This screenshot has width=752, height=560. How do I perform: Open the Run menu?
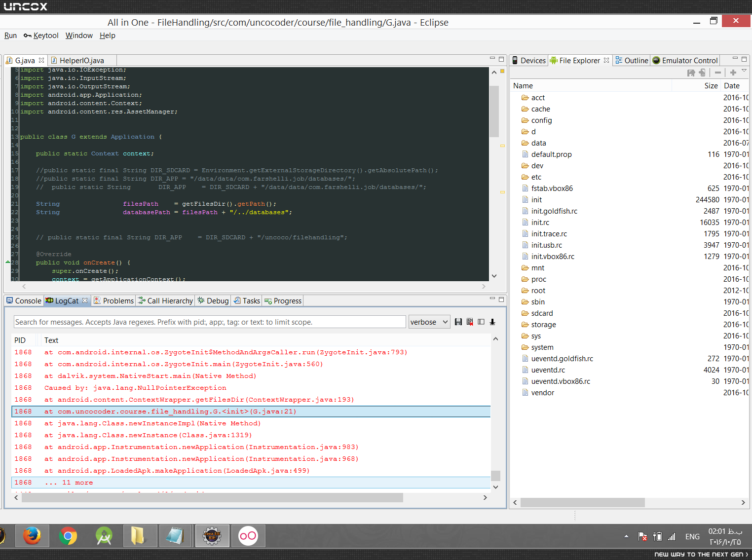(10, 36)
